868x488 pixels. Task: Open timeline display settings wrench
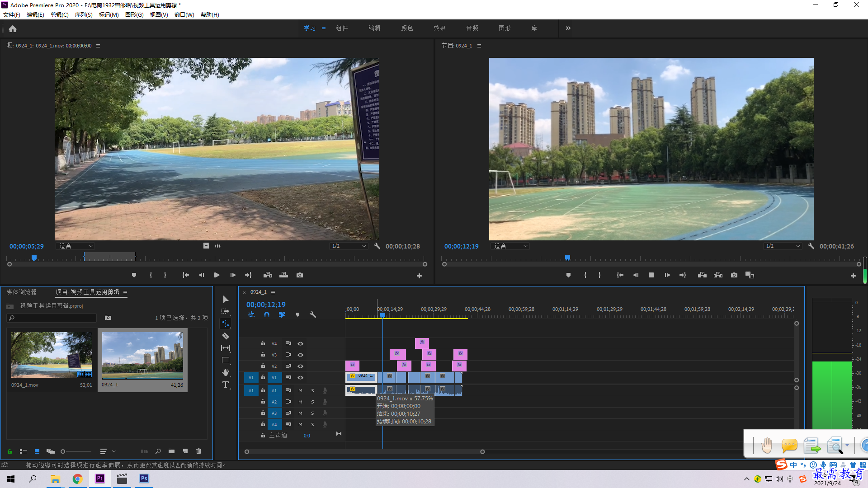(x=313, y=314)
